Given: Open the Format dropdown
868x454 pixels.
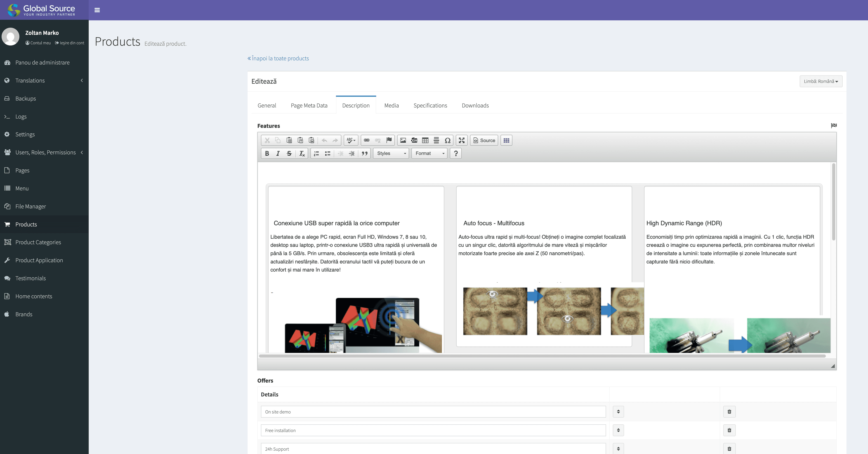Looking at the screenshot, I should tap(429, 154).
